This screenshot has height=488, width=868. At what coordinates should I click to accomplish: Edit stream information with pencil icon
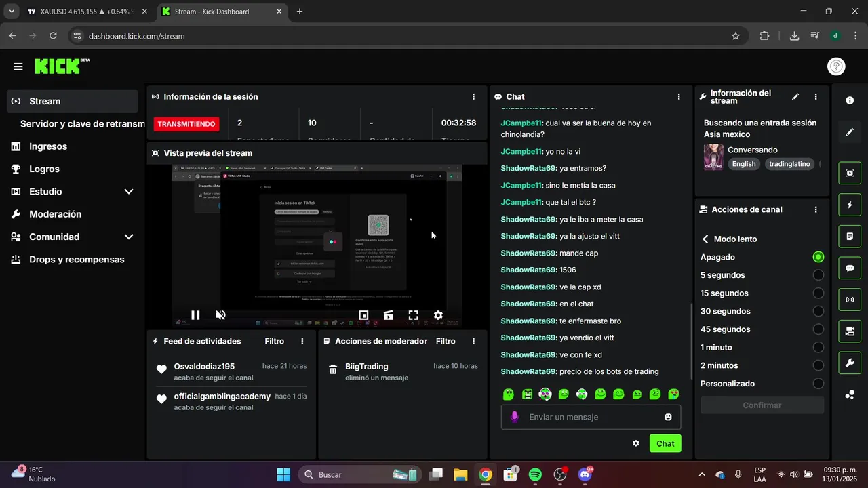(x=795, y=97)
